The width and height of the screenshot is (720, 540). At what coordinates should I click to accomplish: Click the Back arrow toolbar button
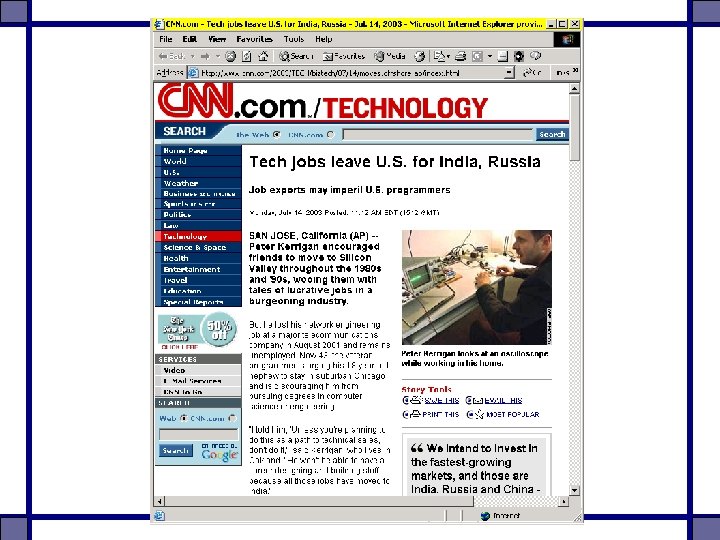pos(172,56)
